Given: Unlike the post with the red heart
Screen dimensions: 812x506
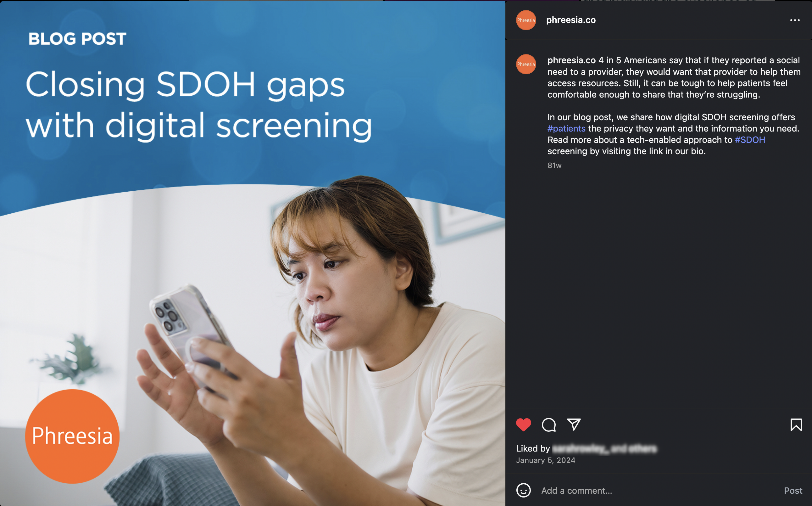Looking at the screenshot, I should [x=523, y=425].
